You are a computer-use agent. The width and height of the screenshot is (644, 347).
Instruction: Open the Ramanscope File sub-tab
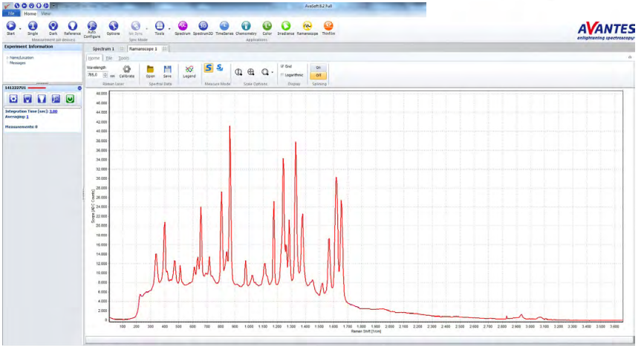[109, 58]
